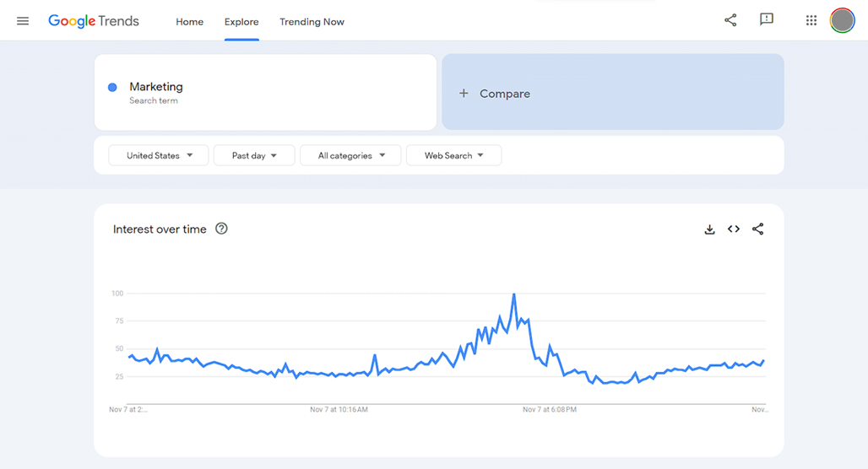Share this page via header share icon
The image size is (868, 469).
pos(730,20)
